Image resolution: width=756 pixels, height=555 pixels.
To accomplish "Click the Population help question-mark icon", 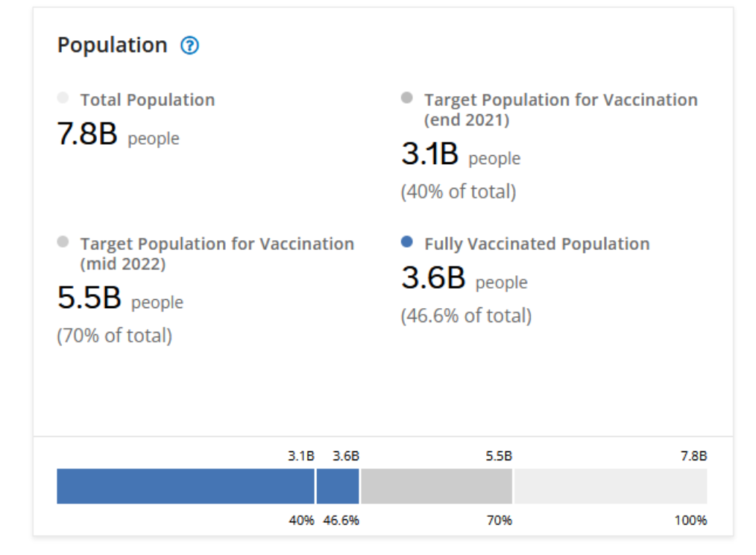I will click(190, 46).
